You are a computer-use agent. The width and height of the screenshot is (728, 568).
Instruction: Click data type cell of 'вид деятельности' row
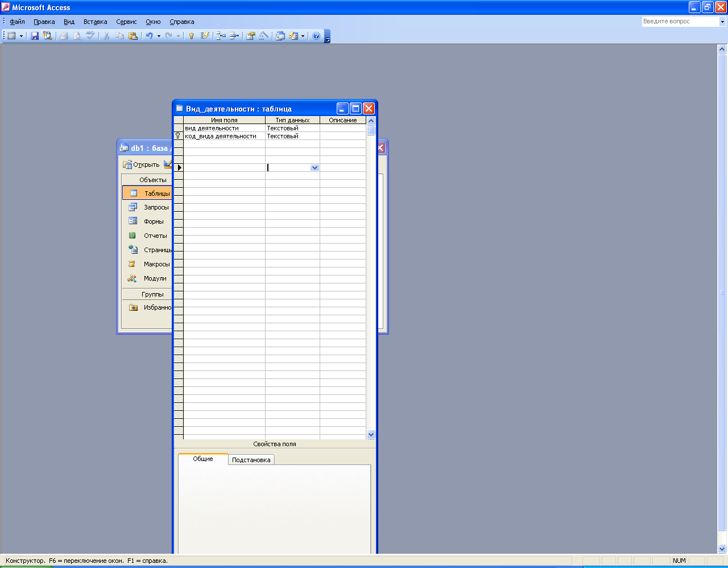pos(292,128)
